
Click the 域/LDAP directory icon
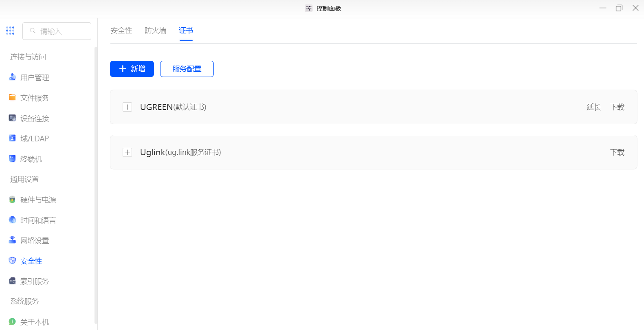tap(12, 138)
